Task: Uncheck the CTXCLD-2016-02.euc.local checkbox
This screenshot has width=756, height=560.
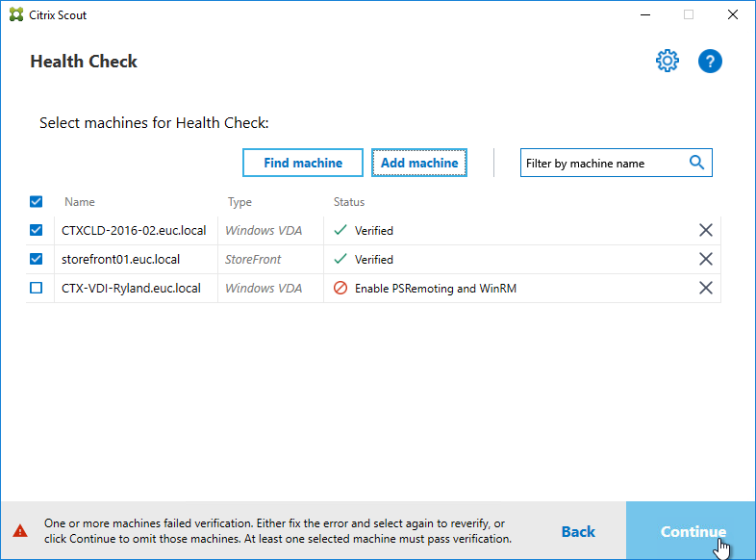Action: [x=37, y=230]
